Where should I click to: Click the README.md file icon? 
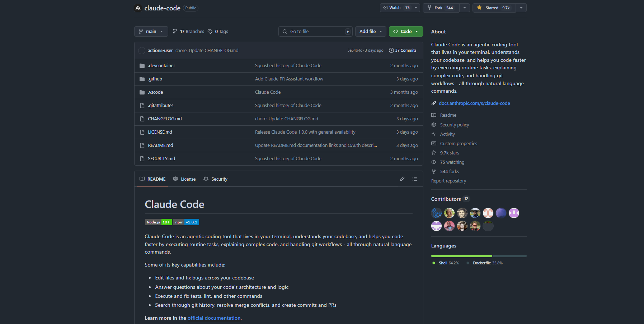[x=142, y=145]
